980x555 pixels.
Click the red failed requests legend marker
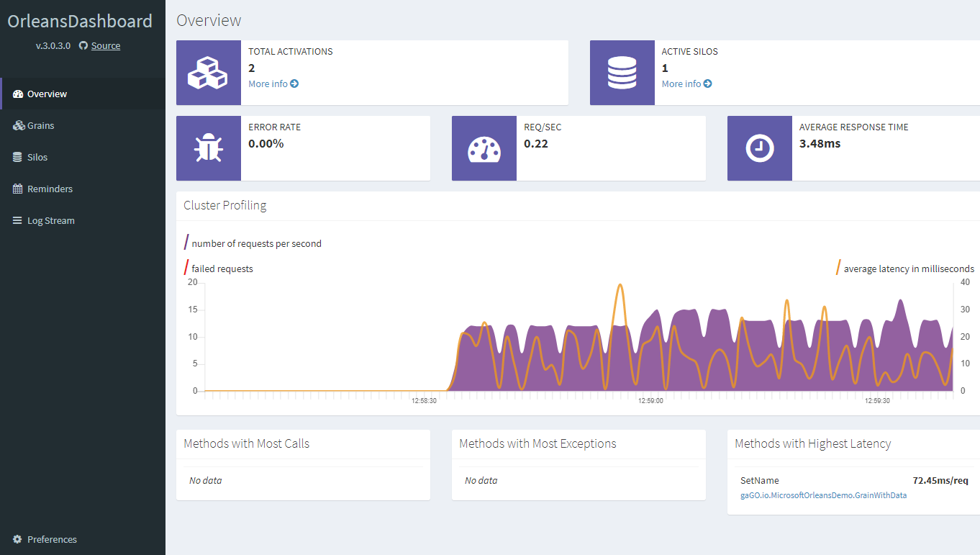click(x=186, y=267)
